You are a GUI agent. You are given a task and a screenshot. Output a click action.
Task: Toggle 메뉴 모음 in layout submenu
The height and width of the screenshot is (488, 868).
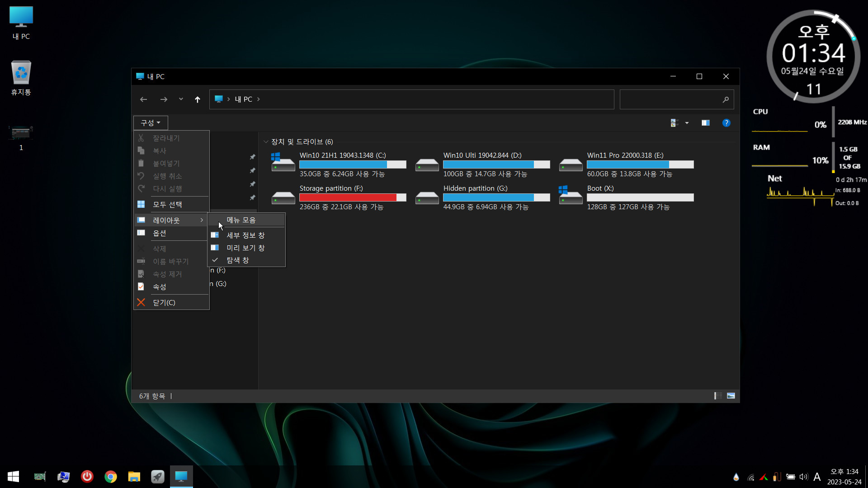(x=246, y=220)
